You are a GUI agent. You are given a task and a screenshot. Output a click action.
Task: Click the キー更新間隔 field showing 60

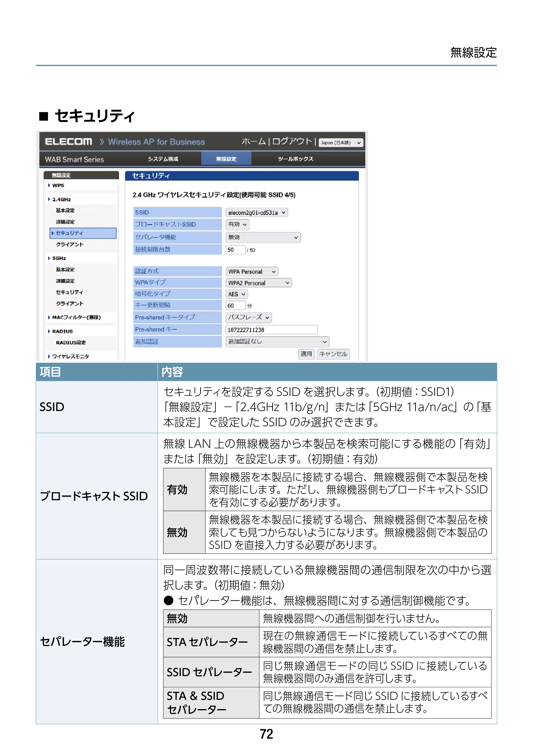[x=236, y=306]
